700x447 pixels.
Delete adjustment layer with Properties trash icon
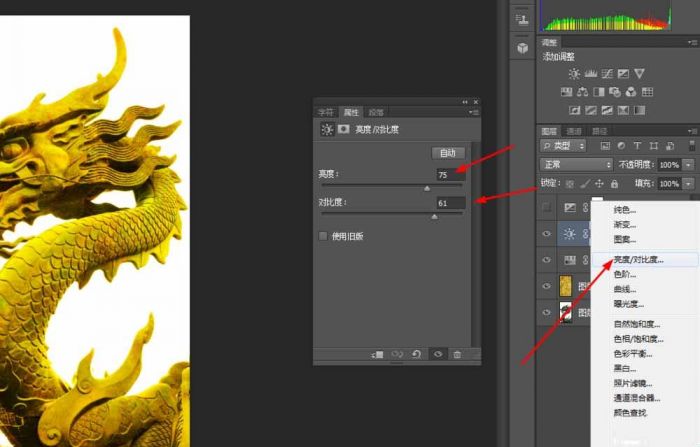coord(457,355)
